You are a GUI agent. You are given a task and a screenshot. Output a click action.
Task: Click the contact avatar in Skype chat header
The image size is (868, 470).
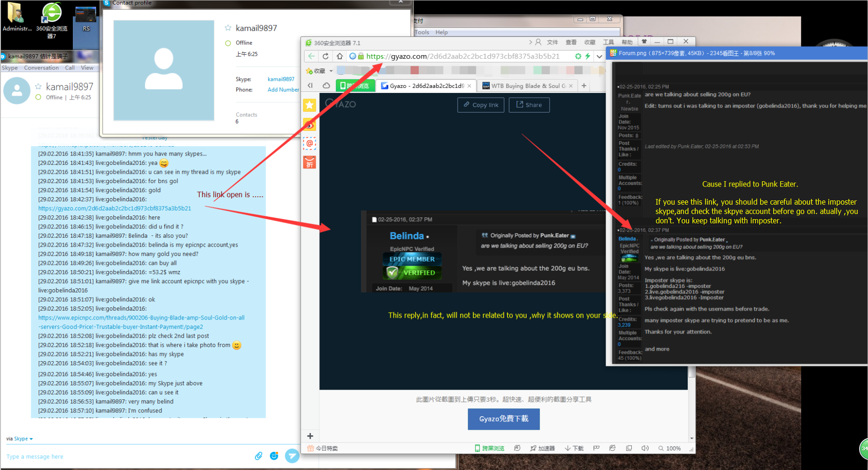coord(17,91)
